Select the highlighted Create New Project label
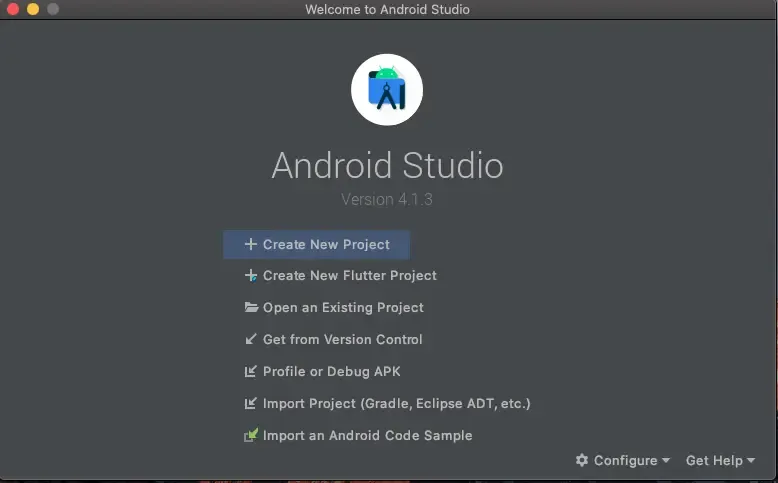 coord(326,244)
